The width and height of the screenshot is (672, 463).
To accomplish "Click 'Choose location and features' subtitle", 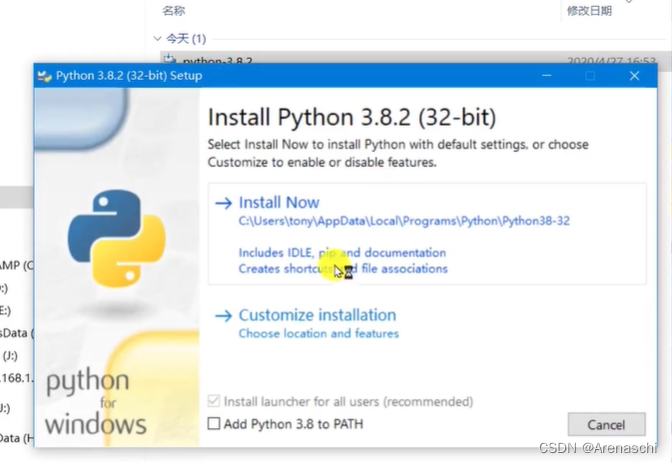I will [318, 334].
